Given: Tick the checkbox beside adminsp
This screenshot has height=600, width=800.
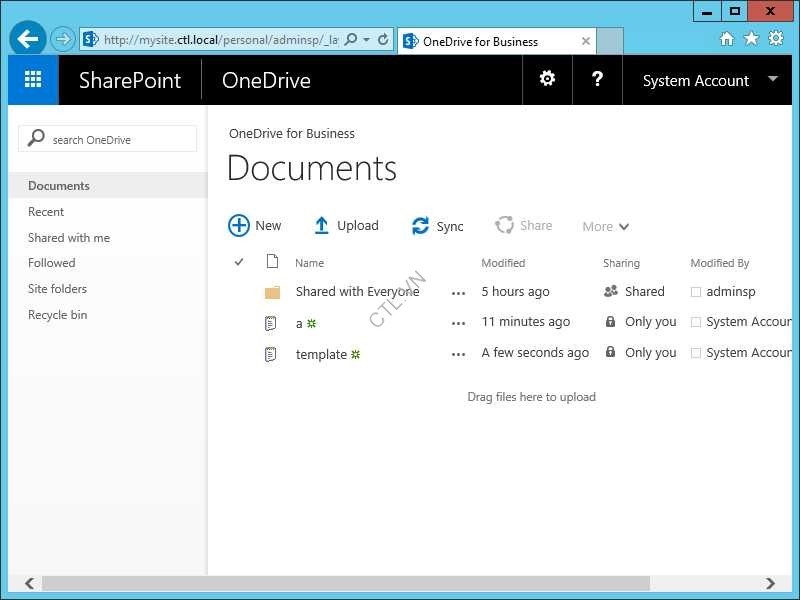Looking at the screenshot, I should point(696,292).
